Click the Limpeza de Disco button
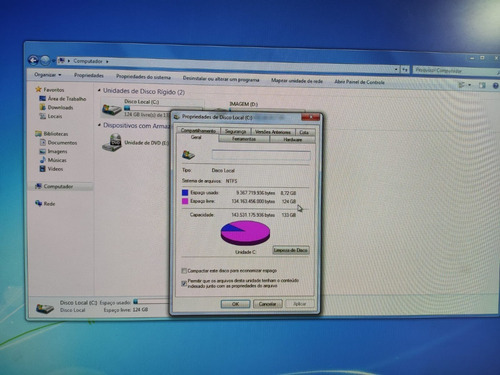The width and height of the screenshot is (500, 375). (291, 250)
